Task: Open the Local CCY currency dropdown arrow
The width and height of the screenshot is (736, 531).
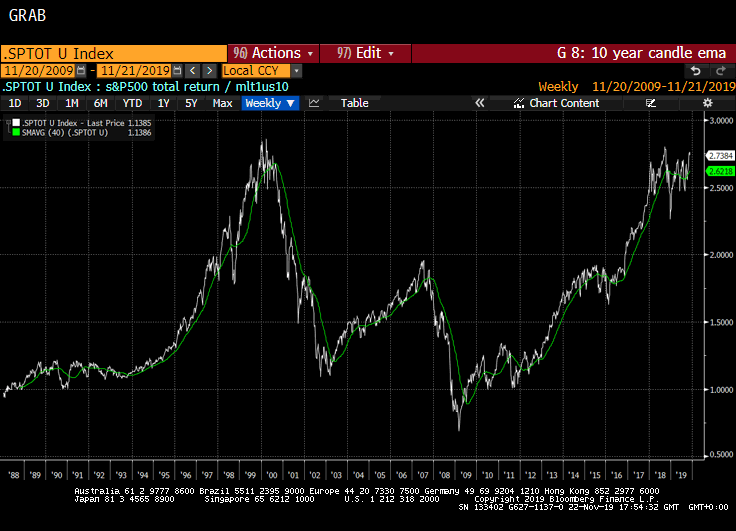Action: 296,71
